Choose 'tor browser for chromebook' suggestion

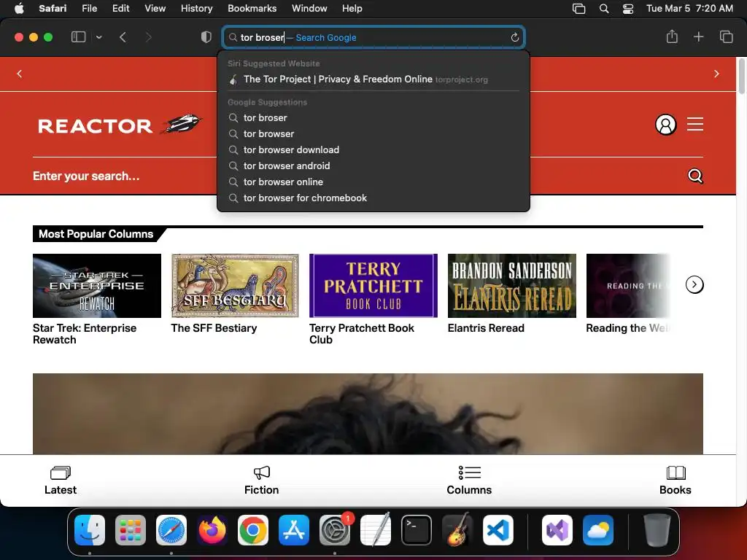(373, 198)
